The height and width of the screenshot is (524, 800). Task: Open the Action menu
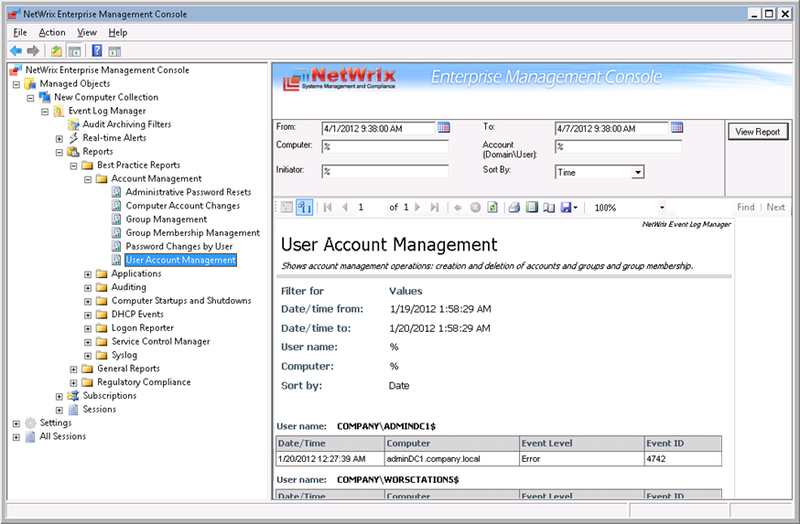52,32
